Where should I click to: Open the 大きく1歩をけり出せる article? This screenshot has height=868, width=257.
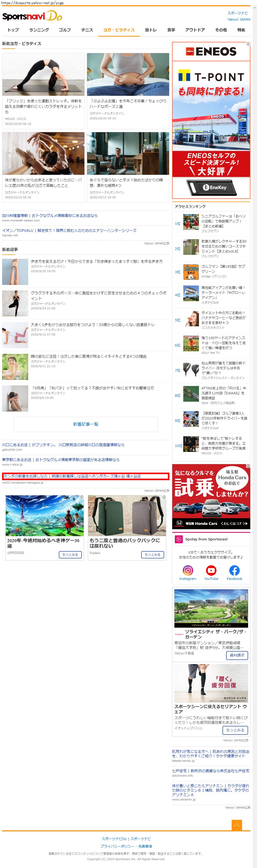coord(93,325)
